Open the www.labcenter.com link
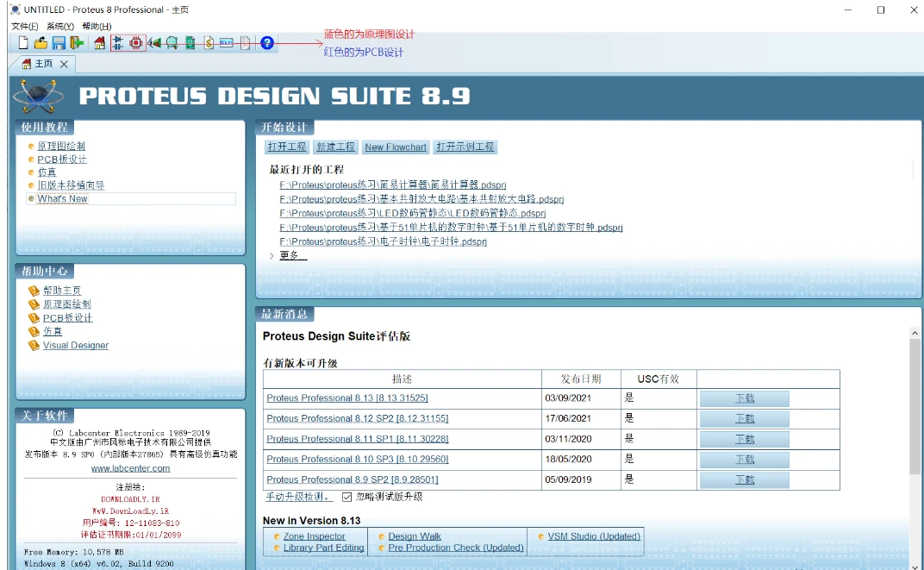Screen dimensions: 924x570 coord(130,468)
